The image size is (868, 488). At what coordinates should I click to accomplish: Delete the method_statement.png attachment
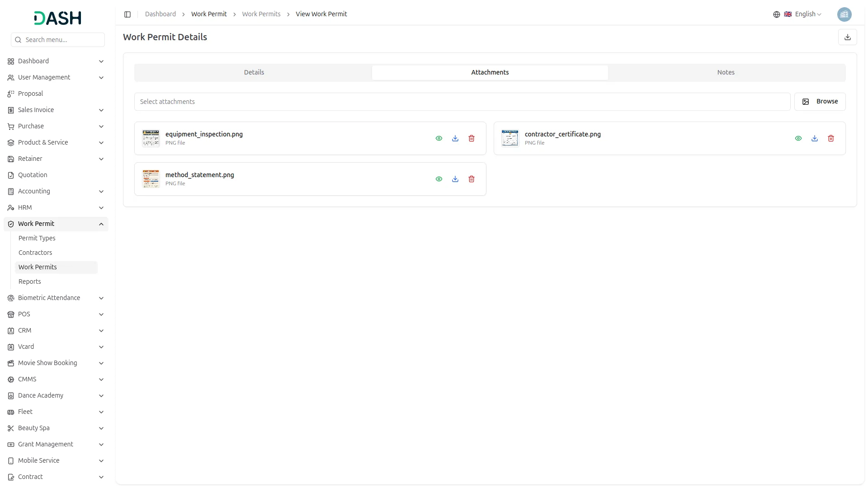[472, 179]
